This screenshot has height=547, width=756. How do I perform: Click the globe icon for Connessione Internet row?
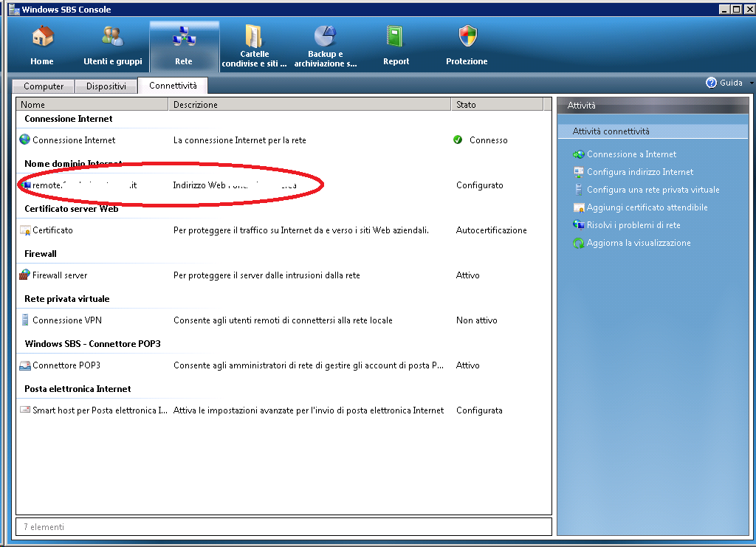24,140
